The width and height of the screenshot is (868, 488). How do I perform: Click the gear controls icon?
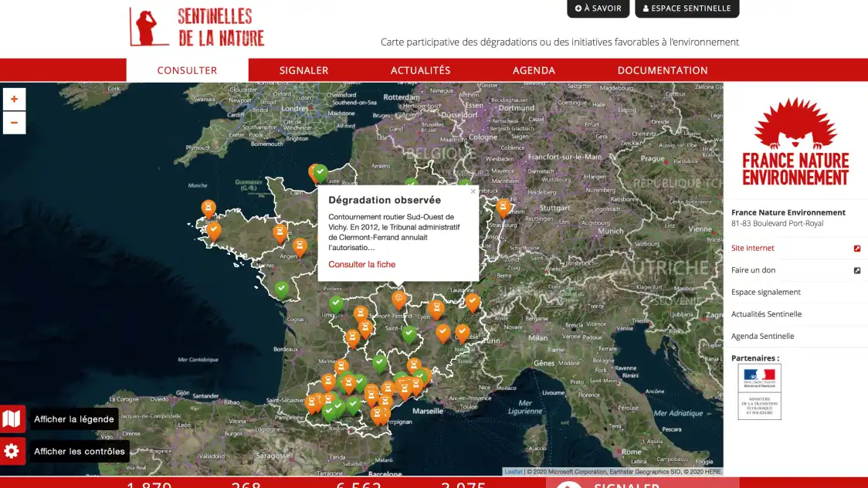[x=12, y=451]
